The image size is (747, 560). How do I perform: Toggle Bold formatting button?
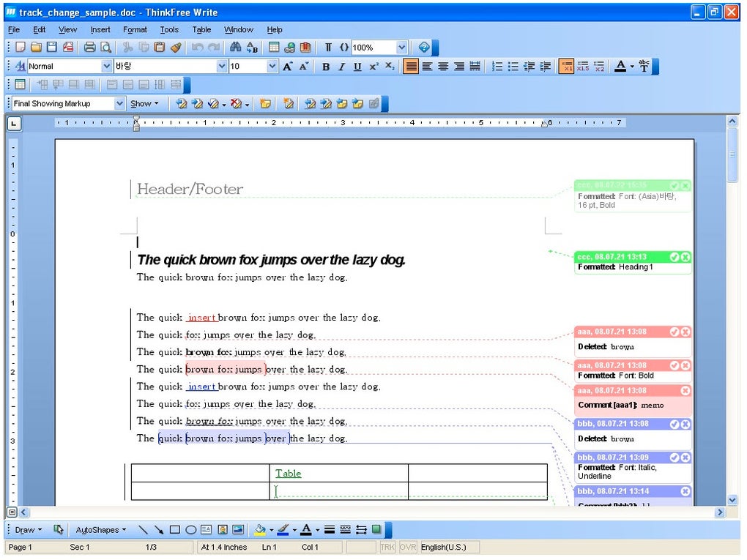tap(326, 66)
